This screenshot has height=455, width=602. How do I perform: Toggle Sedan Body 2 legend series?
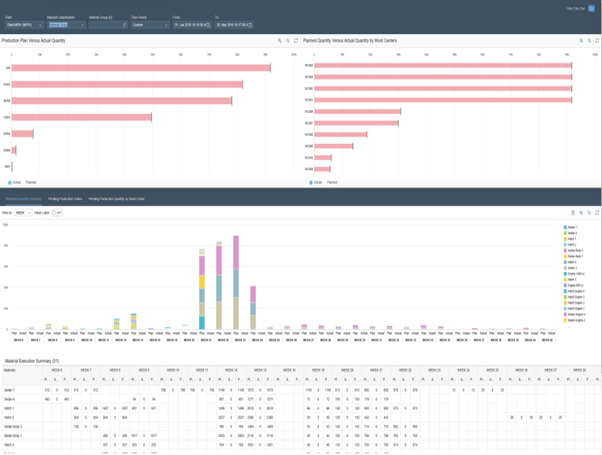(x=574, y=250)
